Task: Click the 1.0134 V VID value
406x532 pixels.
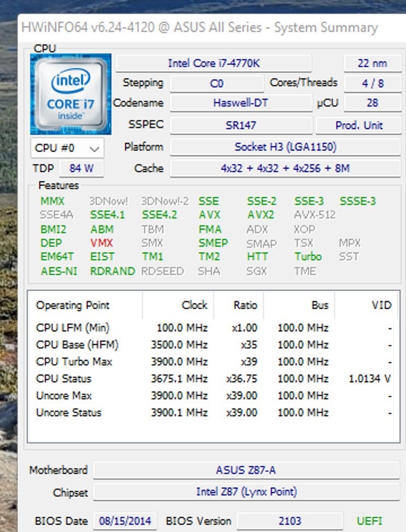Action: click(x=370, y=379)
